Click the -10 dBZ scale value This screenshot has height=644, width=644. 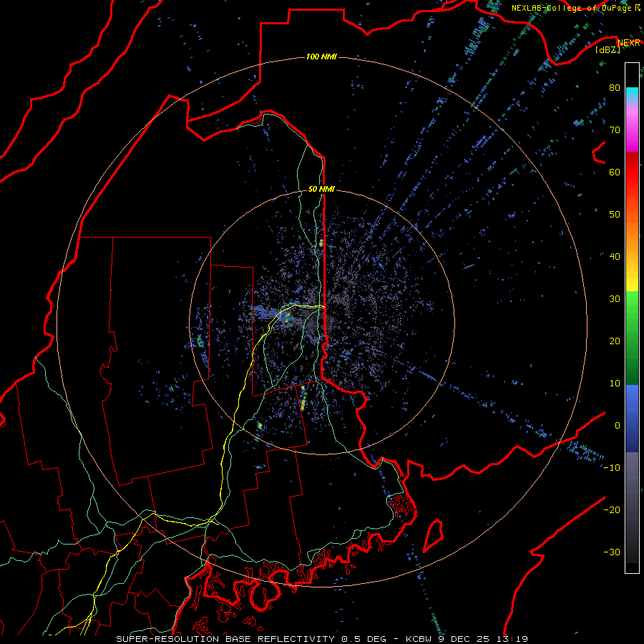click(x=612, y=468)
